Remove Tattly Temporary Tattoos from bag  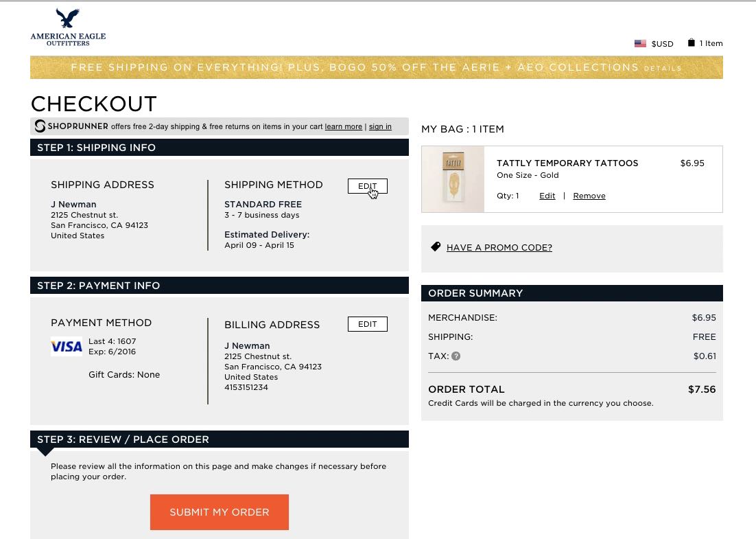(589, 196)
